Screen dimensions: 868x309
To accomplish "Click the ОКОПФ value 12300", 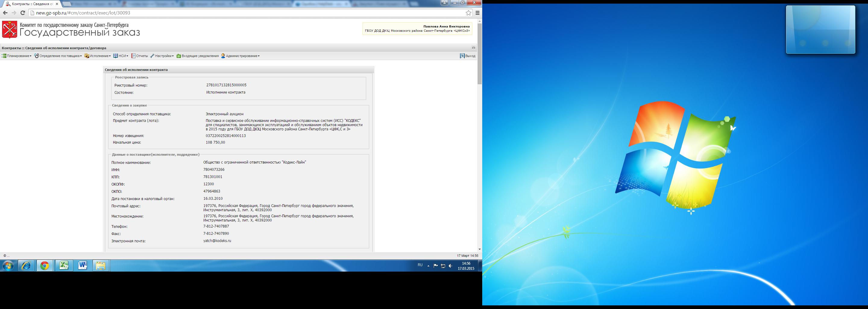I will [x=209, y=184].
